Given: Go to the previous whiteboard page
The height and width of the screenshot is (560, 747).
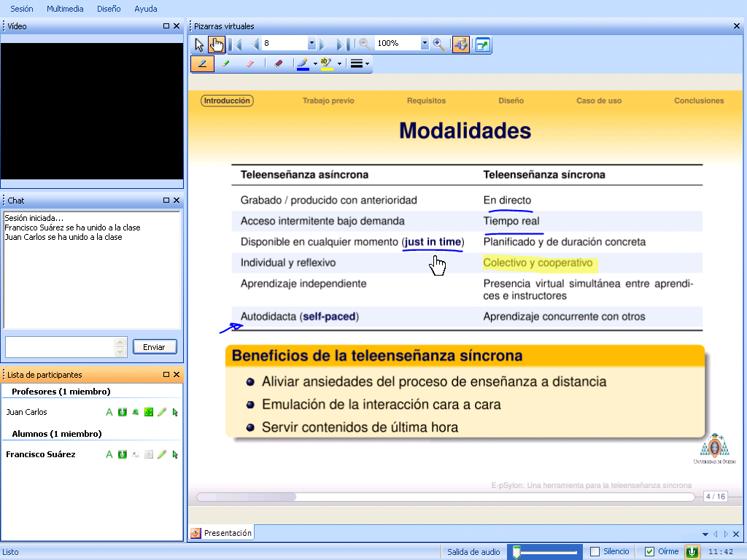Looking at the screenshot, I should pos(255,44).
